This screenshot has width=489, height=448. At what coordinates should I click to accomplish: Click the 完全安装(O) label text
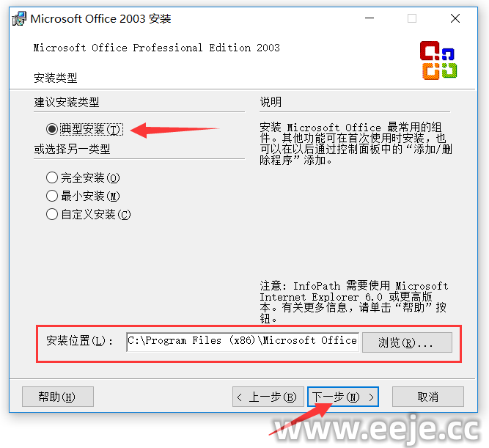[90, 177]
